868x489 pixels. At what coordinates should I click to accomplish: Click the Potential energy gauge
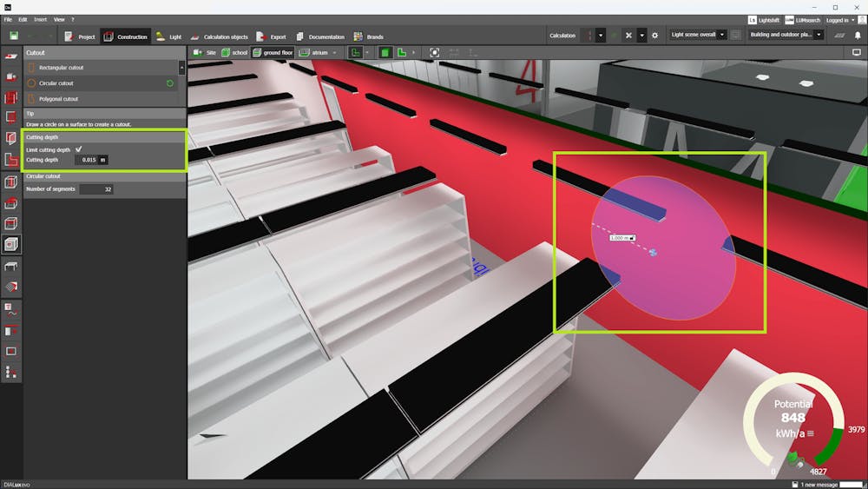[x=794, y=420]
